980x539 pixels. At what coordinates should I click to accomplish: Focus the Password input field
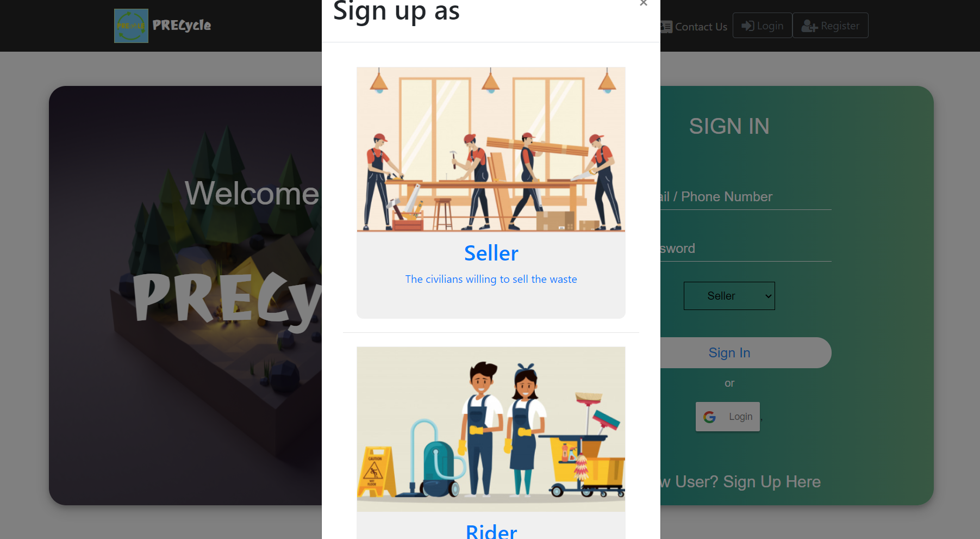746,248
